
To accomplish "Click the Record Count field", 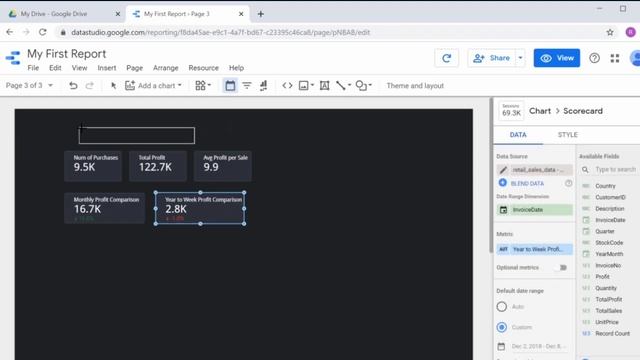I will pos(612,333).
